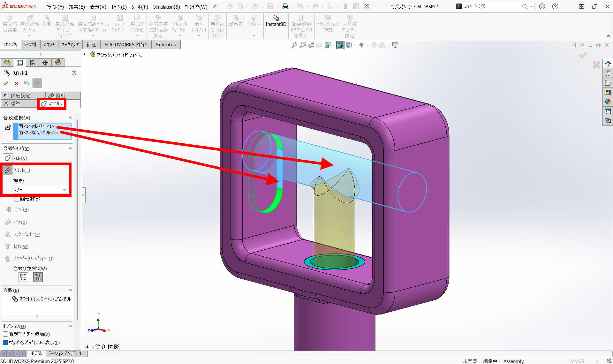Cancel the mate with red X icon
The height and width of the screenshot is (364, 613).
(x=16, y=83)
